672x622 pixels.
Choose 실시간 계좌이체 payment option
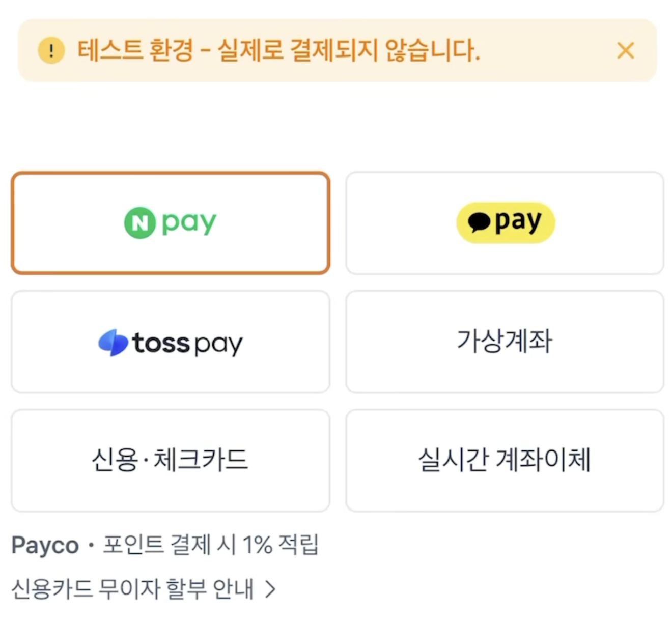(504, 460)
